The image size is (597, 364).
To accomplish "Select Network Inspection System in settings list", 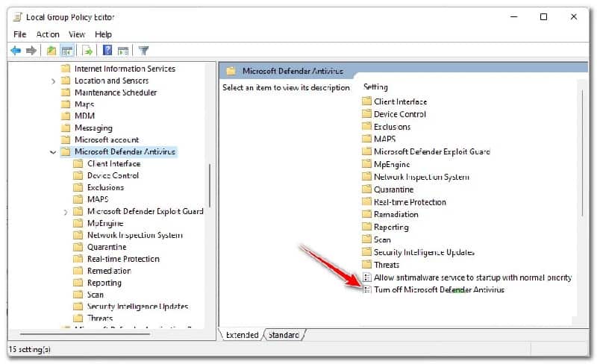I will point(422,177).
